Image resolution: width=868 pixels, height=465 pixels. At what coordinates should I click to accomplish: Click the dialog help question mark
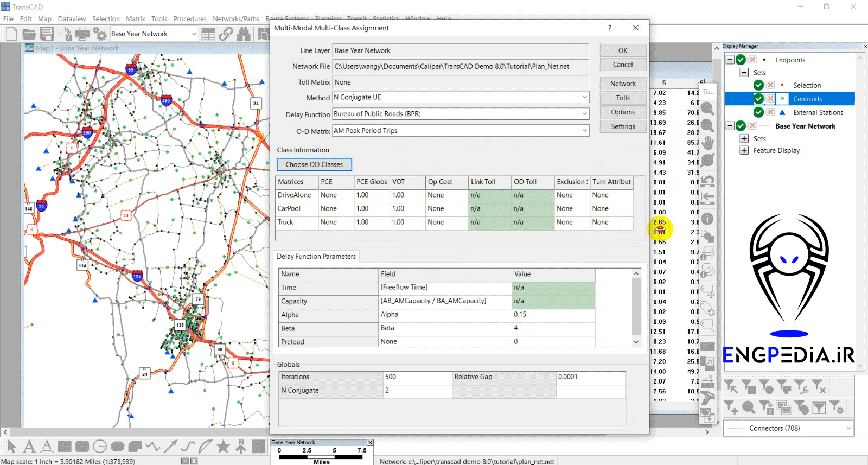pos(610,28)
